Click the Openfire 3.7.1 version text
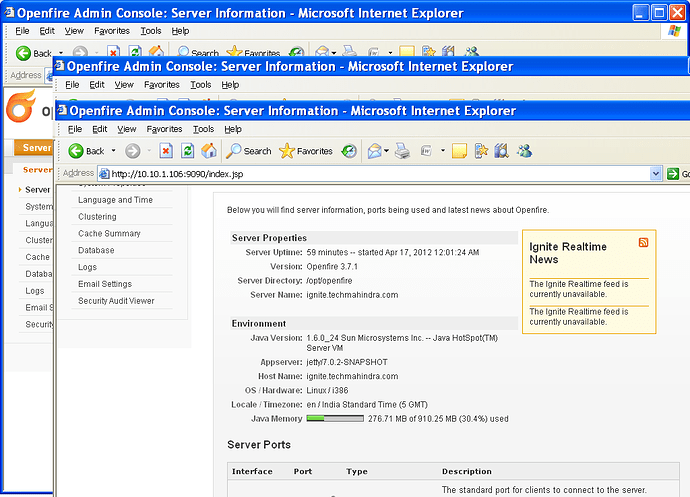 click(x=332, y=267)
